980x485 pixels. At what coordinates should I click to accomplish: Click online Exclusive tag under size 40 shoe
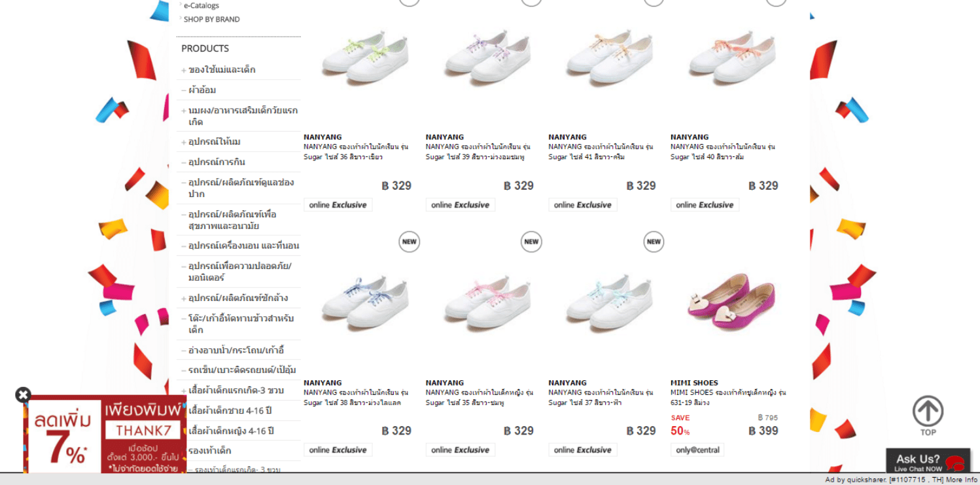click(x=705, y=205)
